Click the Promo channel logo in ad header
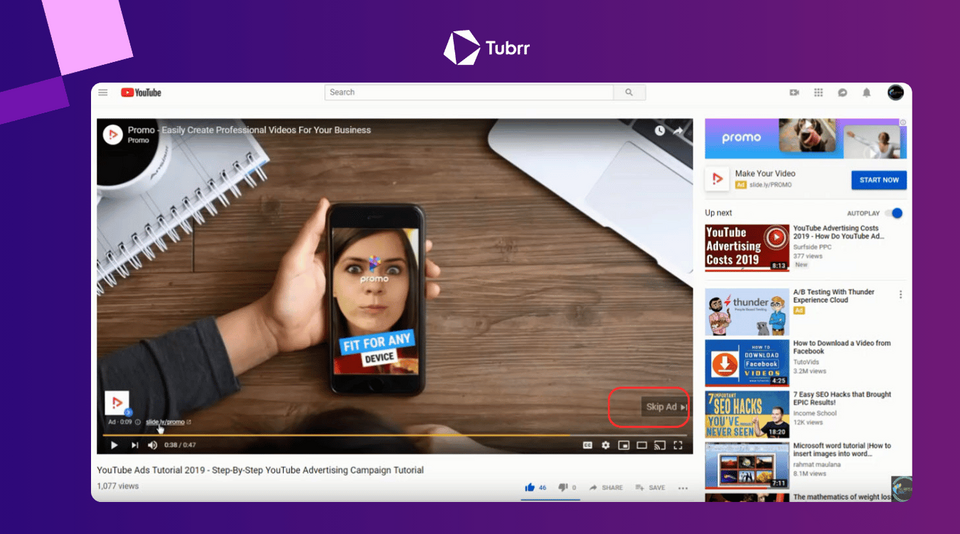This screenshot has height=534, width=960. pos(113,134)
